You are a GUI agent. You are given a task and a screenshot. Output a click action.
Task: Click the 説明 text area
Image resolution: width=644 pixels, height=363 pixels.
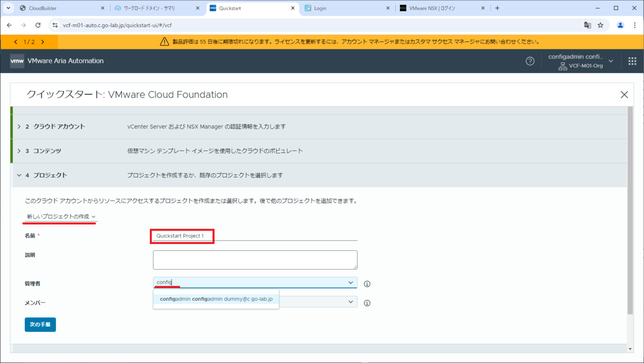(x=255, y=260)
